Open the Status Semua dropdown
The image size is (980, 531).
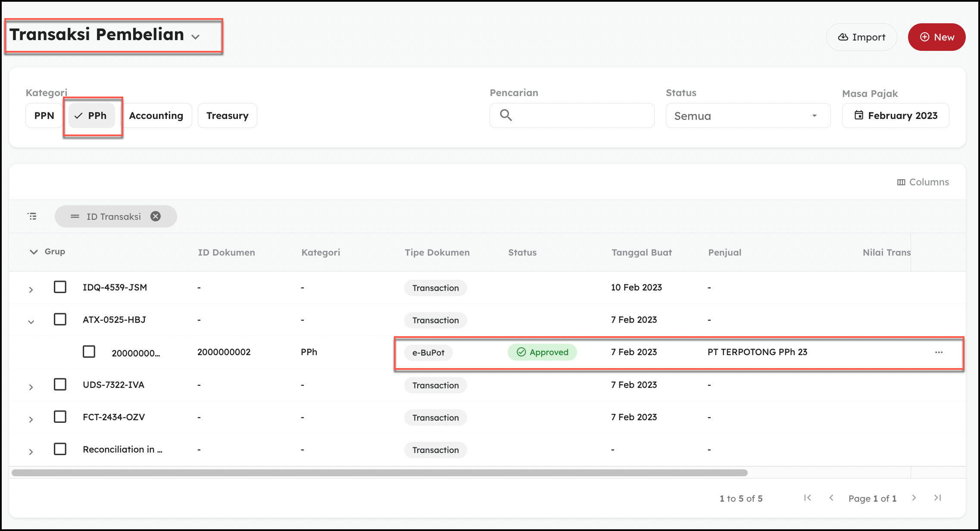pos(748,116)
